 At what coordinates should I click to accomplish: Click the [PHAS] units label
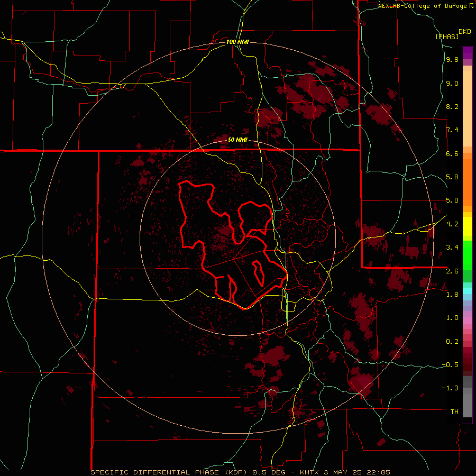pyautogui.click(x=447, y=36)
